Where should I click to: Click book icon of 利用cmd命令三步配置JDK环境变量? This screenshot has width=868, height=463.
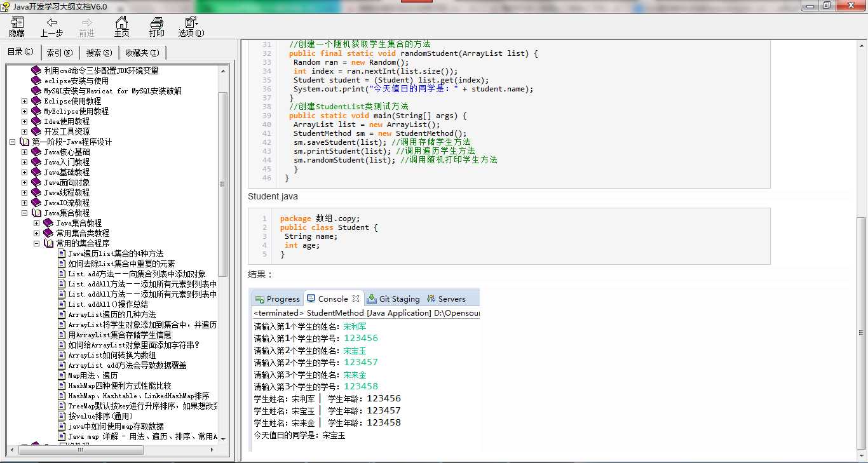click(36, 70)
